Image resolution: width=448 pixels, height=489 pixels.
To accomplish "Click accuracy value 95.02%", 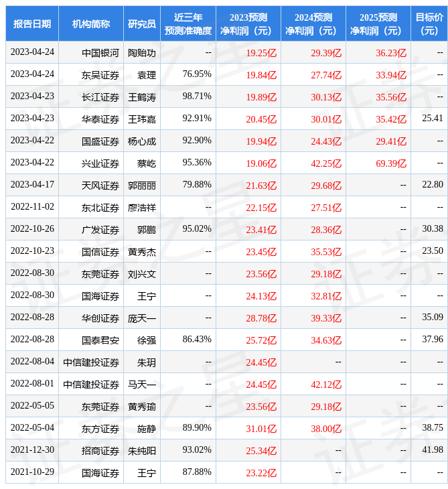I will pyautogui.click(x=197, y=229).
